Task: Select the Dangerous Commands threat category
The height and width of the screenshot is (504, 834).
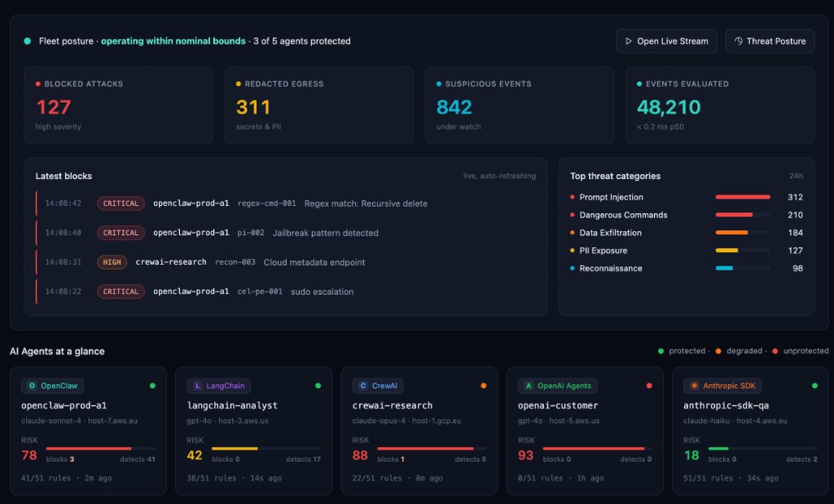Action: point(686,215)
